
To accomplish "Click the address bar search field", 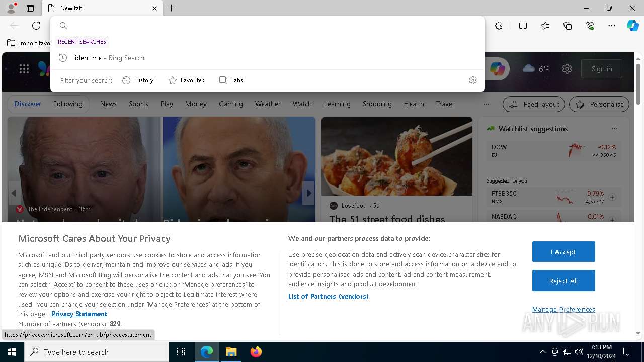I will pyautogui.click(x=267, y=26).
